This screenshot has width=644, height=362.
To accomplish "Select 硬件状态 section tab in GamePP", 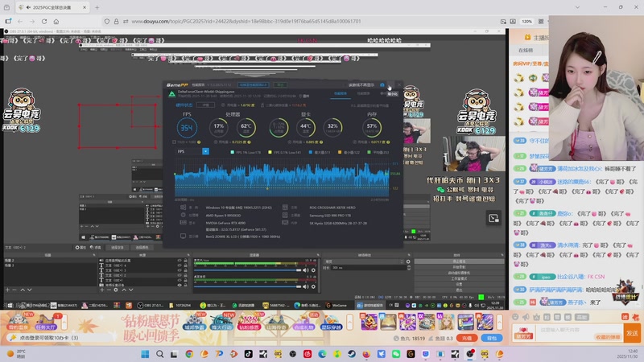I will click(184, 105).
